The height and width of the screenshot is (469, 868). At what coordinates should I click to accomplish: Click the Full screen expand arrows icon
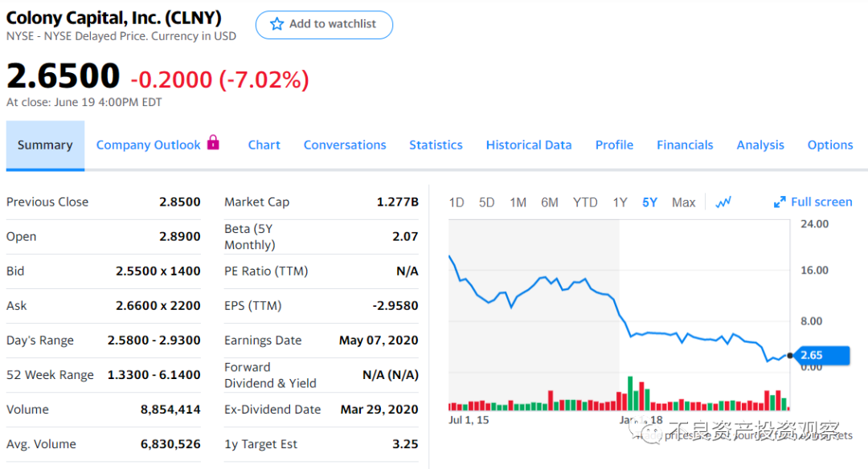[780, 202]
